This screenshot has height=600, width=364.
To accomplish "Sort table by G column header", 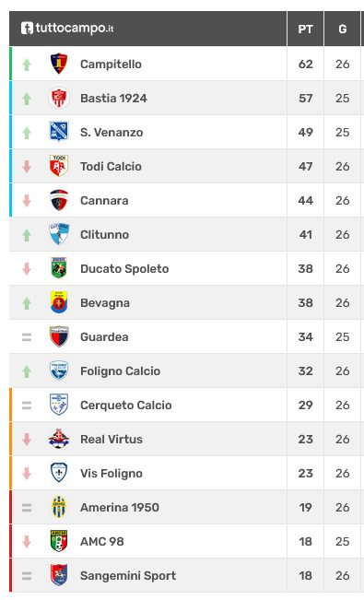I will [343, 29].
